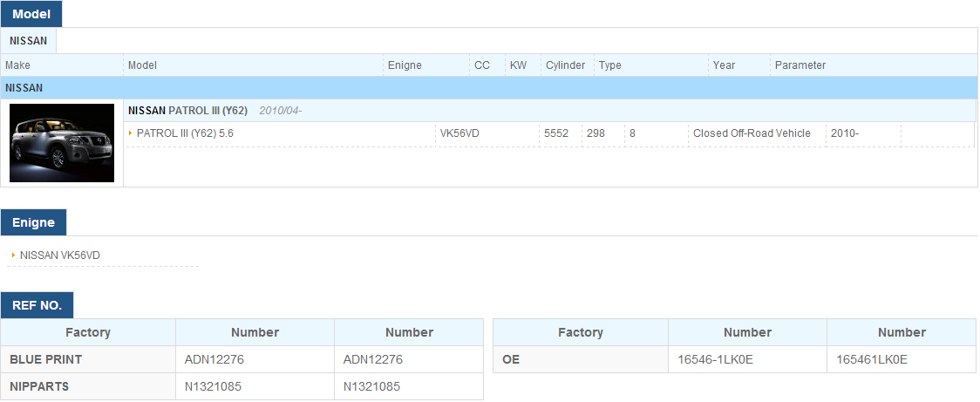Click the orange arrow beside PATROL III (Y62) 5.6

(x=131, y=133)
